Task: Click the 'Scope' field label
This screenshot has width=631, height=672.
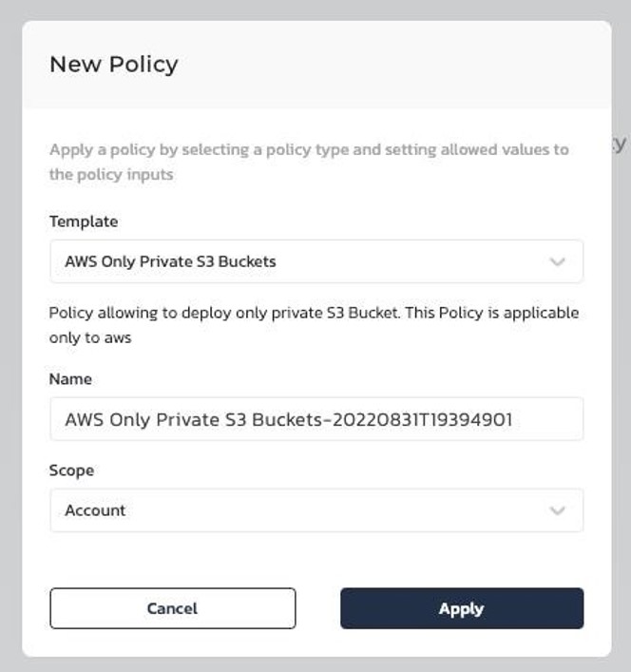Action: point(71,470)
